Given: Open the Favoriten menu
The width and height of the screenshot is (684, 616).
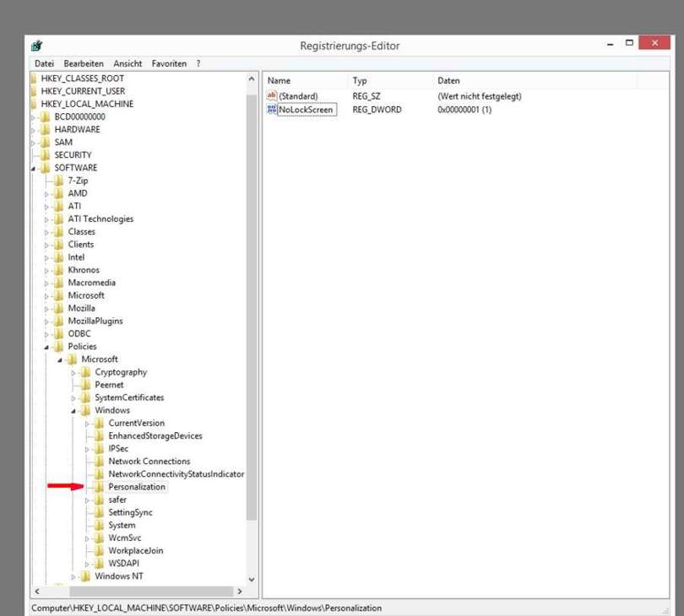Looking at the screenshot, I should pyautogui.click(x=169, y=63).
